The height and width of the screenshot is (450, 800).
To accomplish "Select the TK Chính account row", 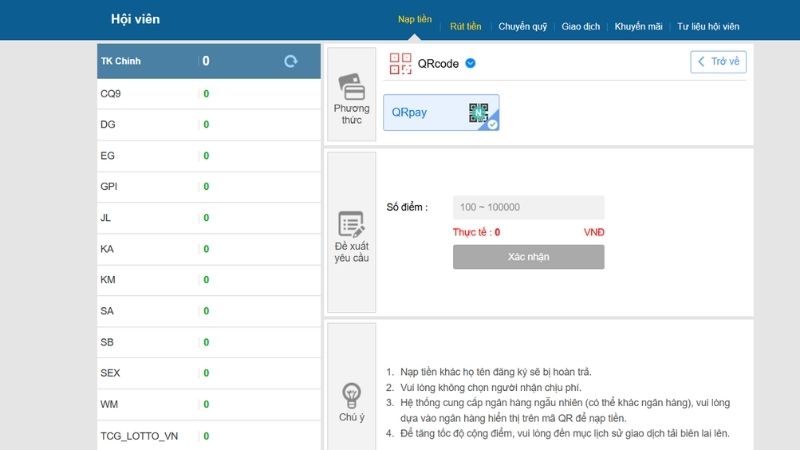I will 209,61.
